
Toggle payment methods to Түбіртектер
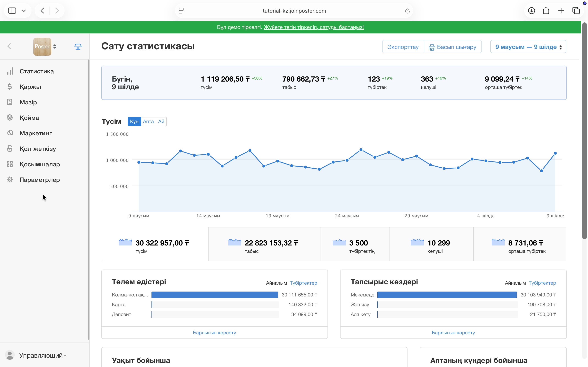303,283
